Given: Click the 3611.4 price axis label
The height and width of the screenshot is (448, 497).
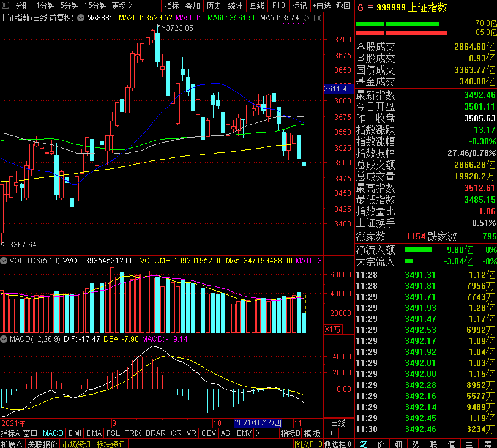Looking at the screenshot, I should click(x=338, y=89).
